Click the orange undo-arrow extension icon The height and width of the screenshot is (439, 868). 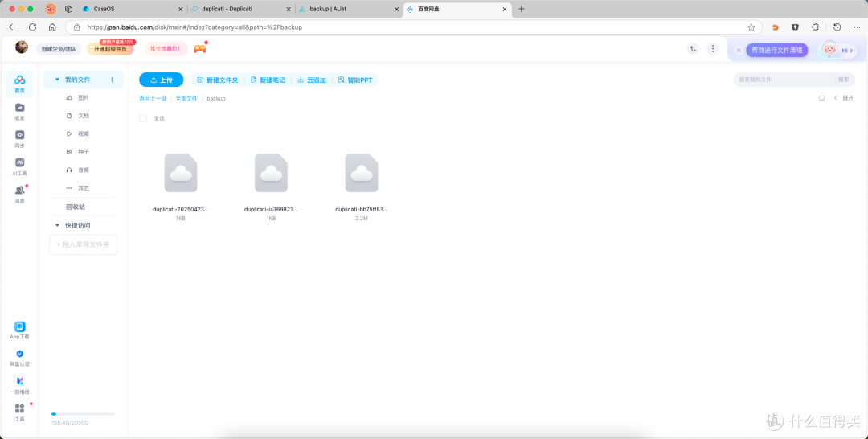coord(776,27)
